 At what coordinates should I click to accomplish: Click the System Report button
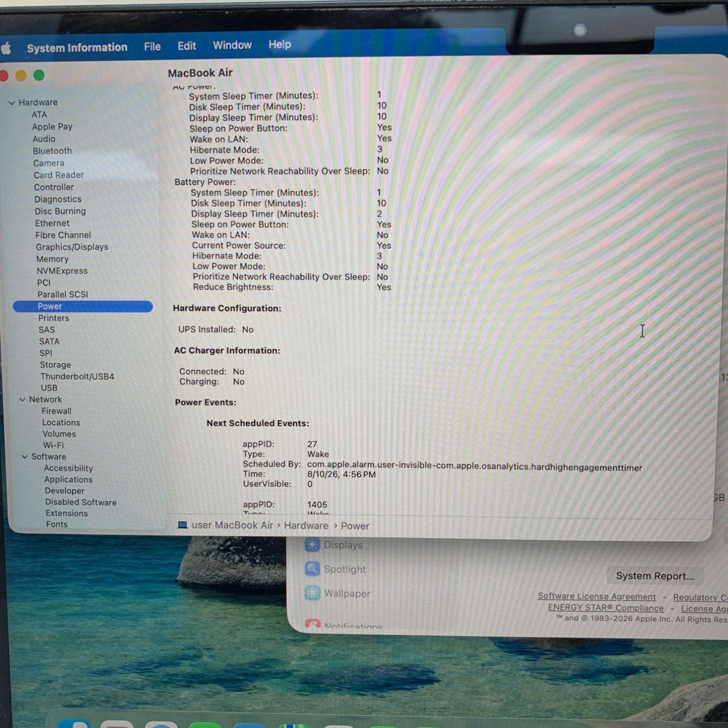655,576
